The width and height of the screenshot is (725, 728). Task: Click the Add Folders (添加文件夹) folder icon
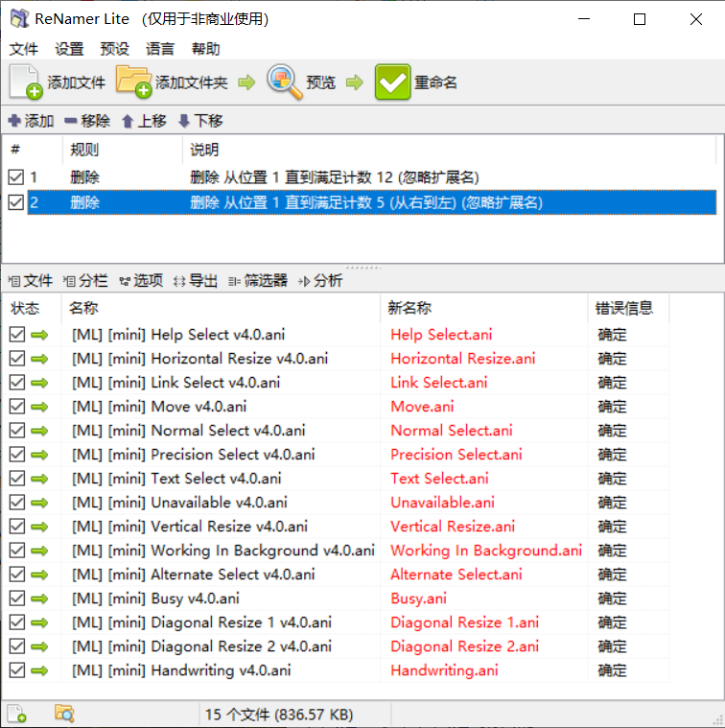pyautogui.click(x=133, y=82)
